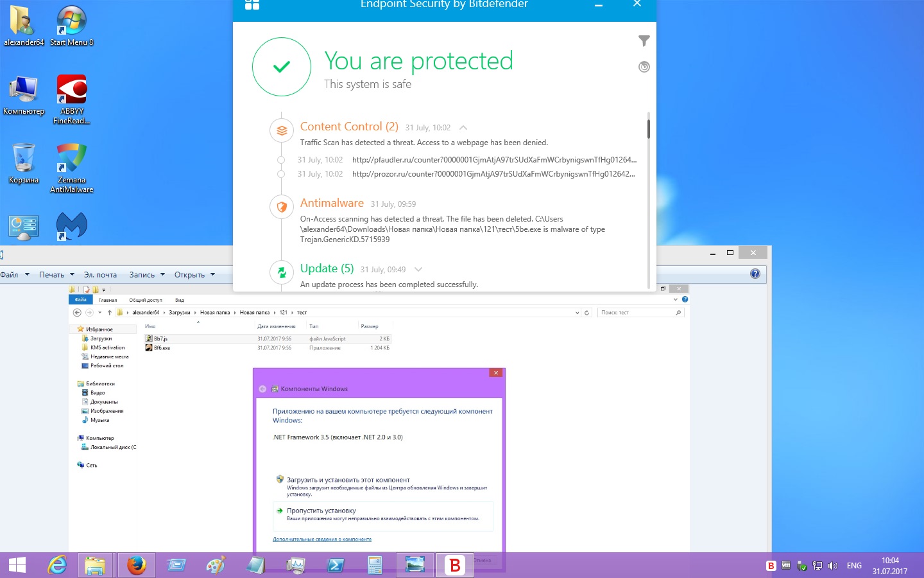Open the Файл ribbon tab in Explorer
Viewport: 924px width, 578px height.
81,300
